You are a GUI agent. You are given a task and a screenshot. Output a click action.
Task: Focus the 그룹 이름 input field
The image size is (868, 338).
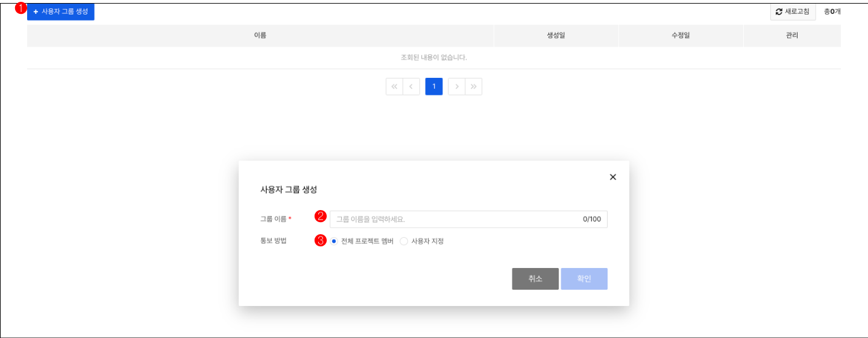pyautogui.click(x=468, y=219)
